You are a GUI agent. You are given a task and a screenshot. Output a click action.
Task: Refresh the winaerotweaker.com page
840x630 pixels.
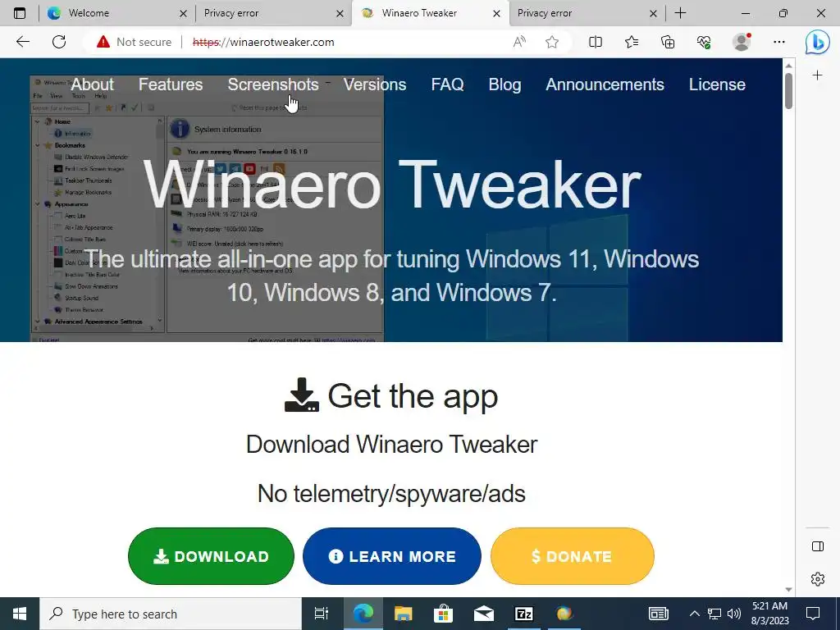point(59,42)
